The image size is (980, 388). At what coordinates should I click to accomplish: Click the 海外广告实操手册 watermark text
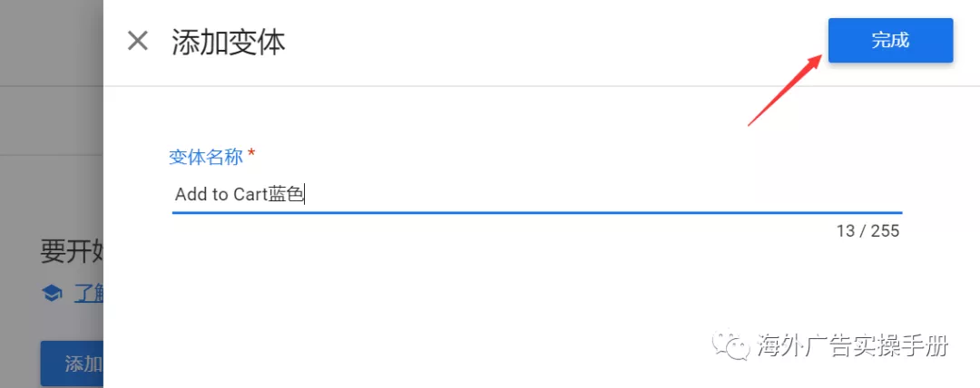[853, 345]
